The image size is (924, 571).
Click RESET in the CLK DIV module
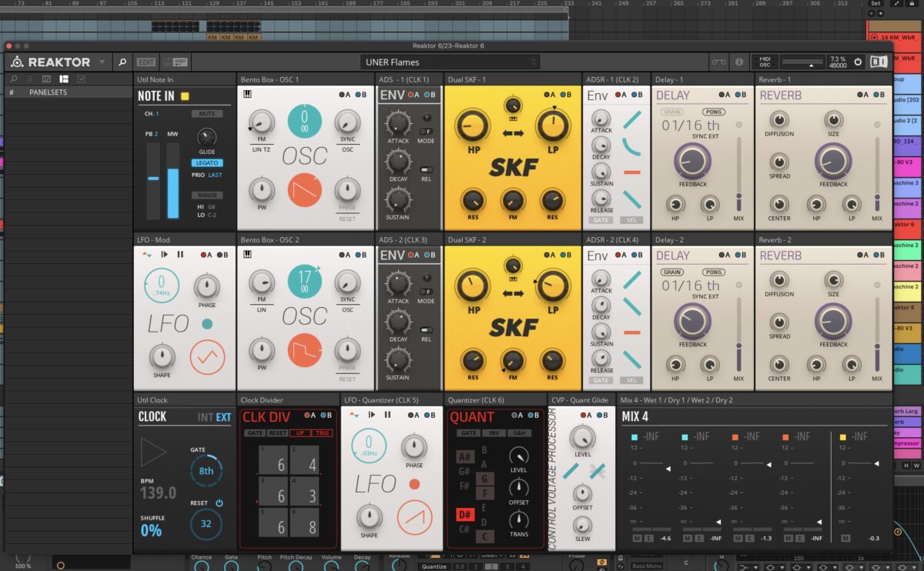[x=278, y=433]
